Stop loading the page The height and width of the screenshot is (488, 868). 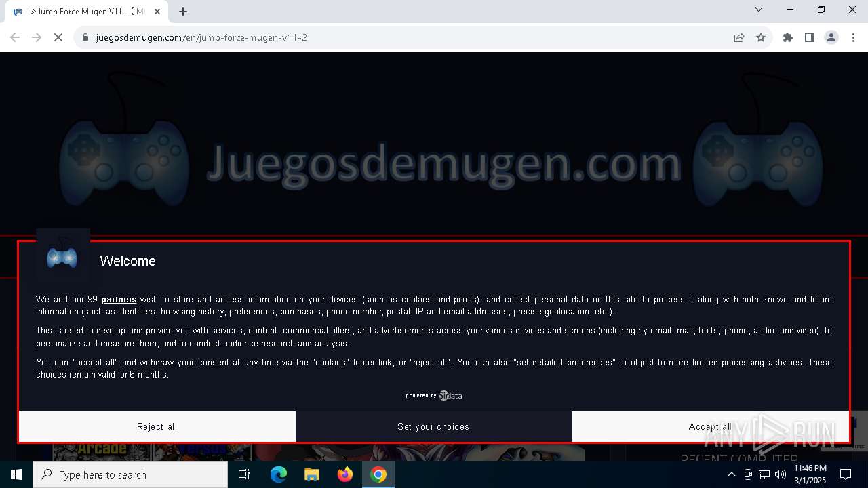point(58,37)
